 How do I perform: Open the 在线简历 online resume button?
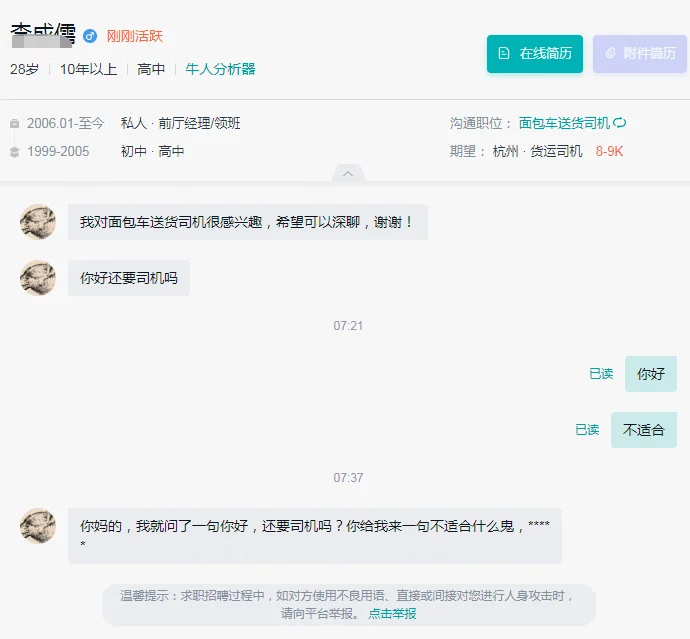[x=535, y=54]
